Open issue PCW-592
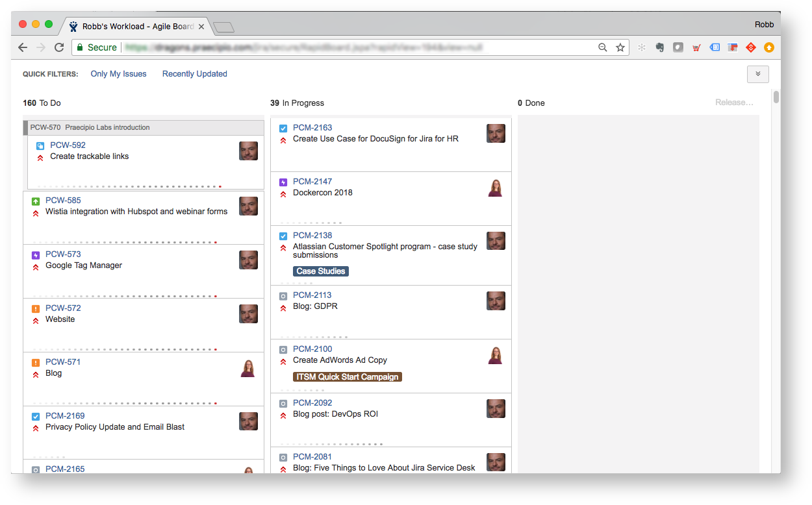 [x=68, y=145]
